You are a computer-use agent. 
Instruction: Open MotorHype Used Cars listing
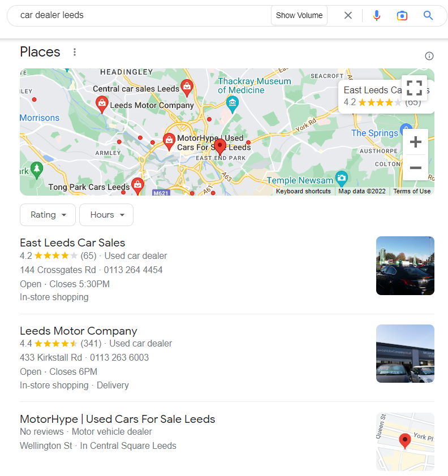(x=118, y=419)
